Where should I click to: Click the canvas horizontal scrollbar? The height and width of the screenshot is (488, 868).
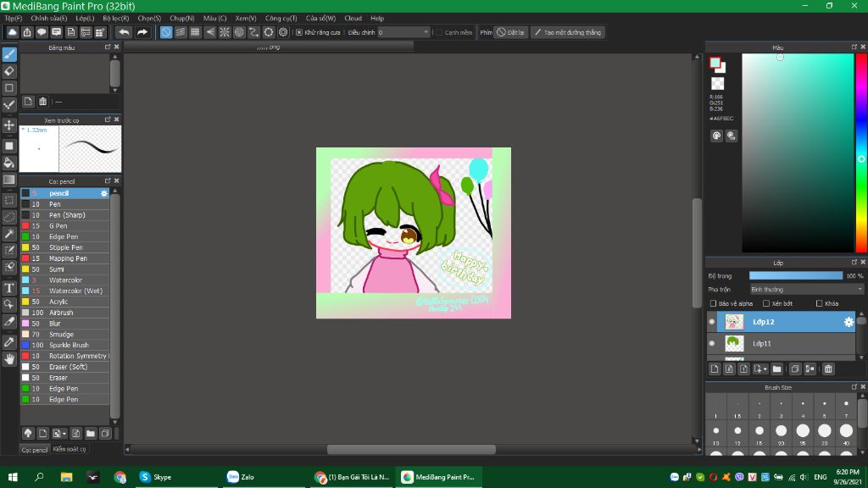(x=411, y=450)
